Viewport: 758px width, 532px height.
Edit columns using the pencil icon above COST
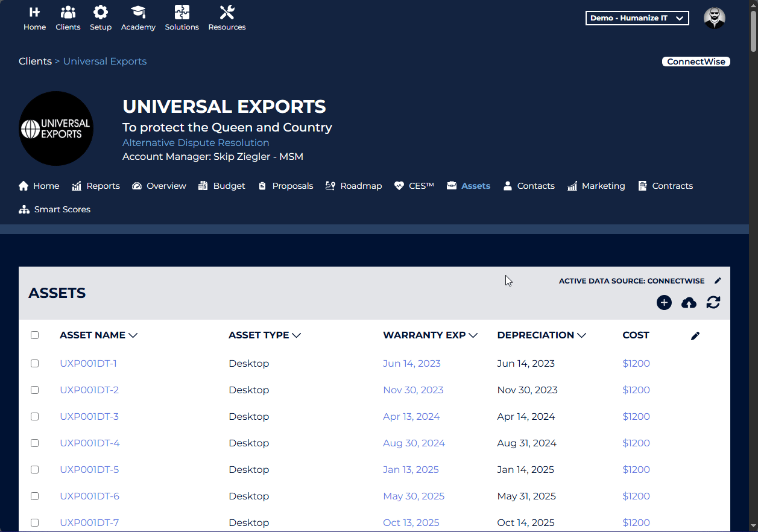point(695,335)
